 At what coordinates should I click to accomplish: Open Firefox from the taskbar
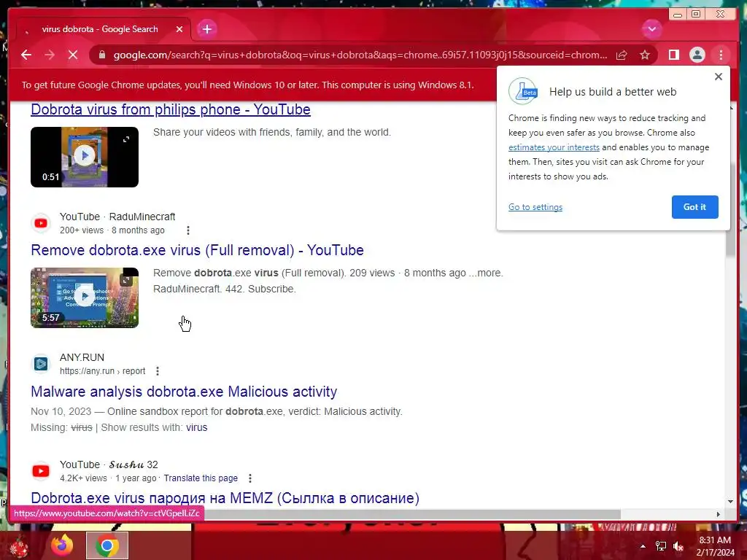62,545
